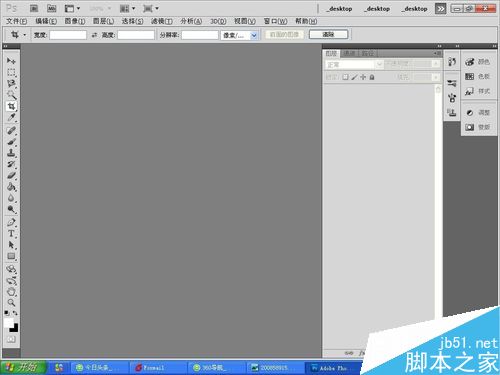Select the 3D Orbit tool
Image resolution: width=500 pixels, height=375 pixels.
pos(11,280)
